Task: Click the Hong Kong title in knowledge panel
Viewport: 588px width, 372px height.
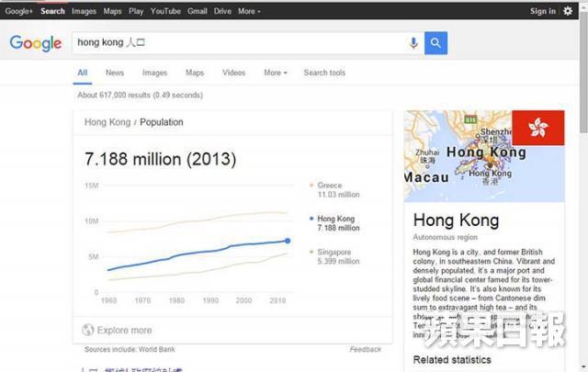Action: (x=456, y=220)
